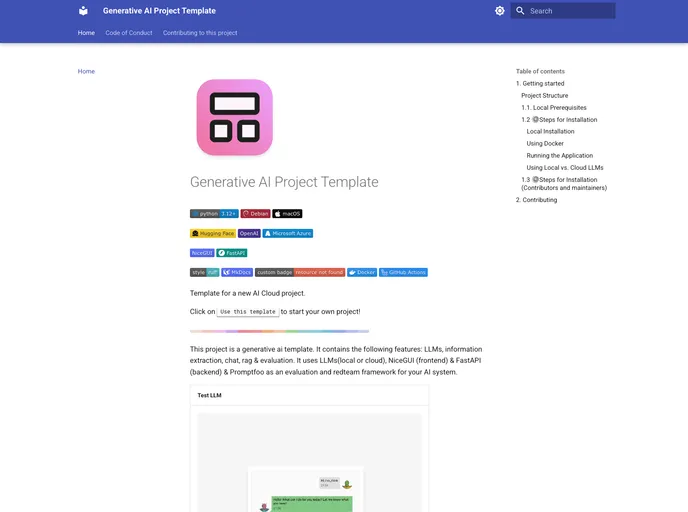The image size is (688, 512).
Task: Jump to Getting started section
Action: coord(542,83)
